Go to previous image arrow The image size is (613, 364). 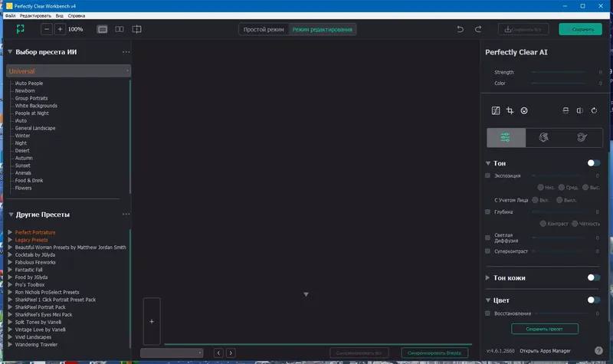pyautogui.click(x=219, y=353)
